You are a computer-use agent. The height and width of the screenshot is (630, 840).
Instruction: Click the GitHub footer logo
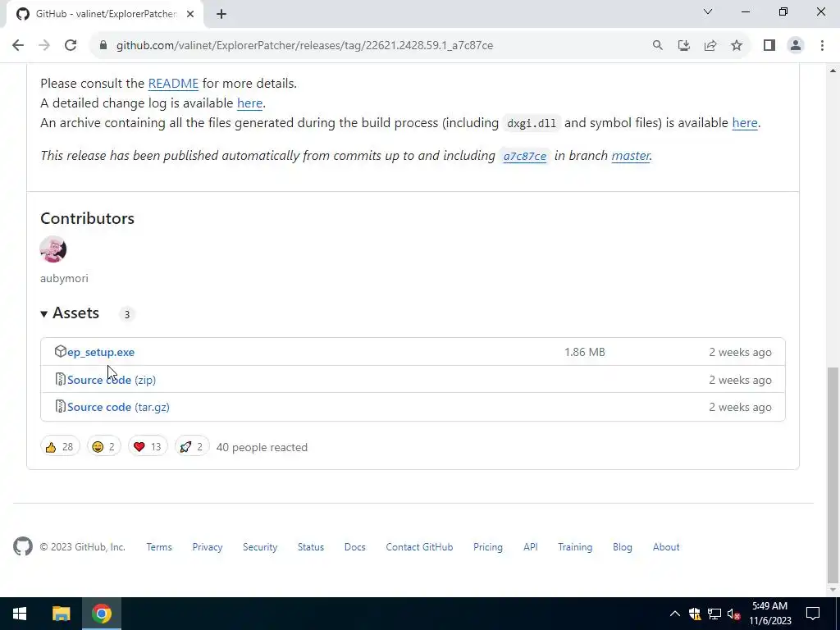(x=23, y=546)
